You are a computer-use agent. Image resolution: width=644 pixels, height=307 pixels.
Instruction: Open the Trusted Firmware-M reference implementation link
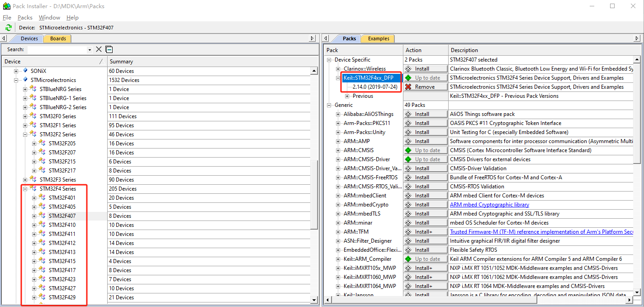coord(541,232)
